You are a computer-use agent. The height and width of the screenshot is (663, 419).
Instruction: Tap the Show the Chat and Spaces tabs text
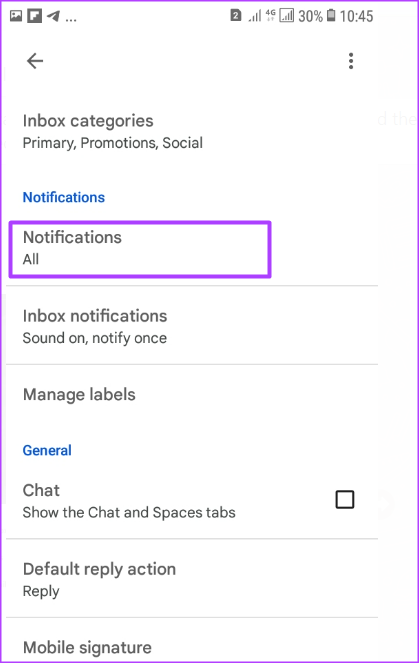coord(129,512)
